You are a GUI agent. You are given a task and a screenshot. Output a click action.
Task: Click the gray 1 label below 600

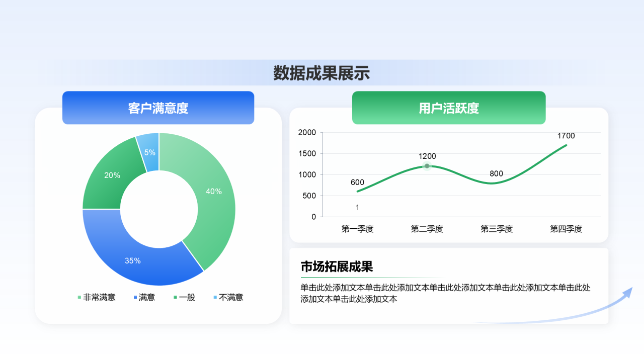pos(357,208)
